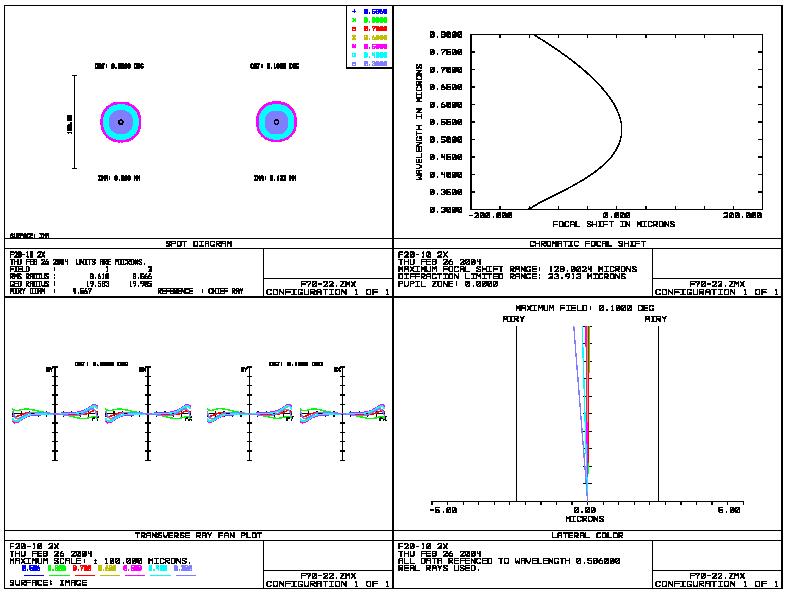Click Configuration 1 of 1 under Lateral Color

coord(716,584)
